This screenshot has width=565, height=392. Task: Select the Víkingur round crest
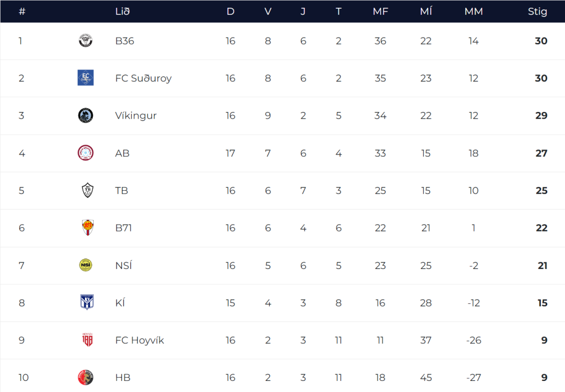[86, 116]
